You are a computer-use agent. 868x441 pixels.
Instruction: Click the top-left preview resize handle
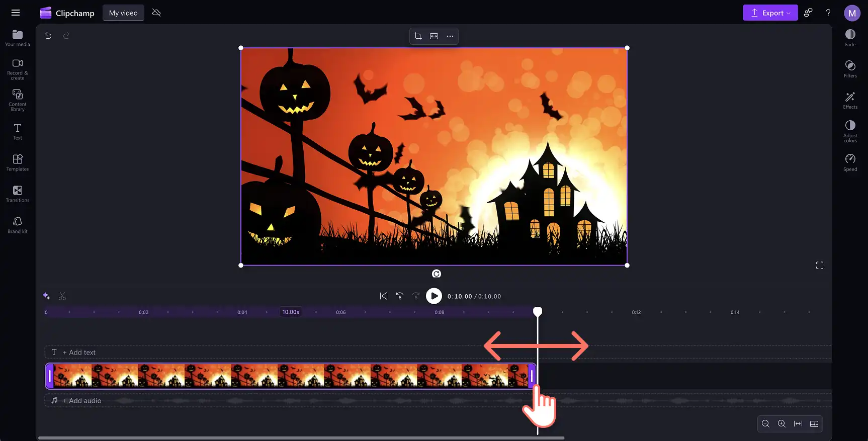tap(241, 48)
